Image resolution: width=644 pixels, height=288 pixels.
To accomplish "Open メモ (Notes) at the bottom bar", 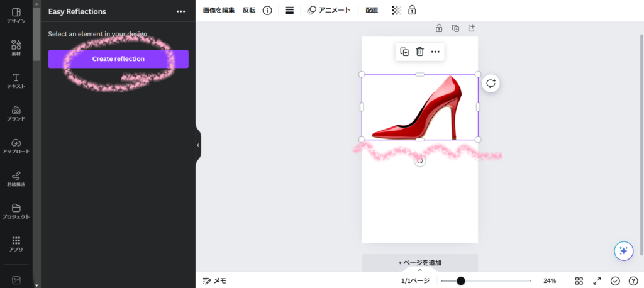I will (x=214, y=281).
